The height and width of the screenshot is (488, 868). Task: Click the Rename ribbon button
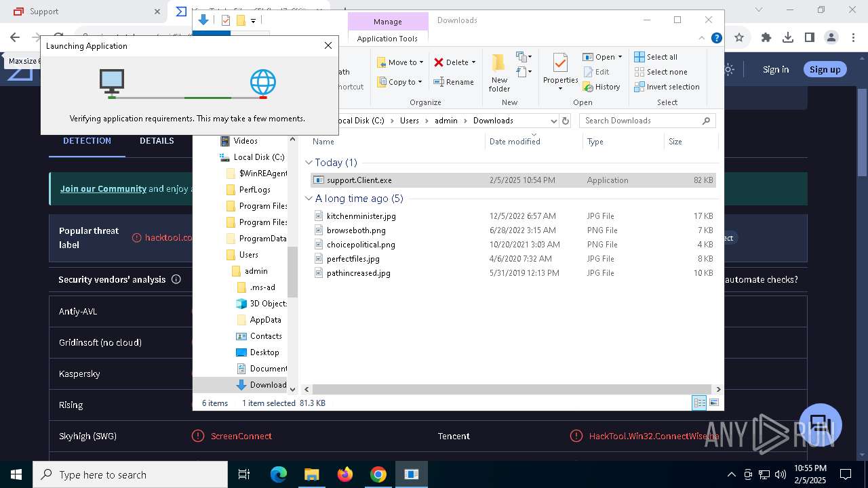454,82
